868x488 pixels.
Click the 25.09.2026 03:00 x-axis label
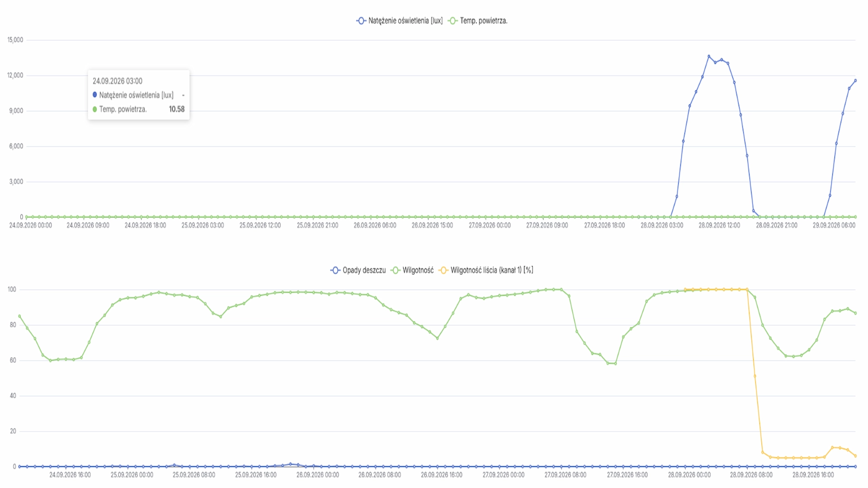203,225
